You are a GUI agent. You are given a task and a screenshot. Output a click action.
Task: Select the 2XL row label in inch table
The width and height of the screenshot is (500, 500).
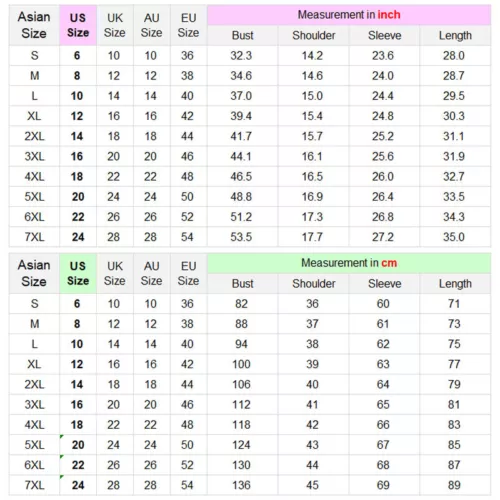coord(34,136)
